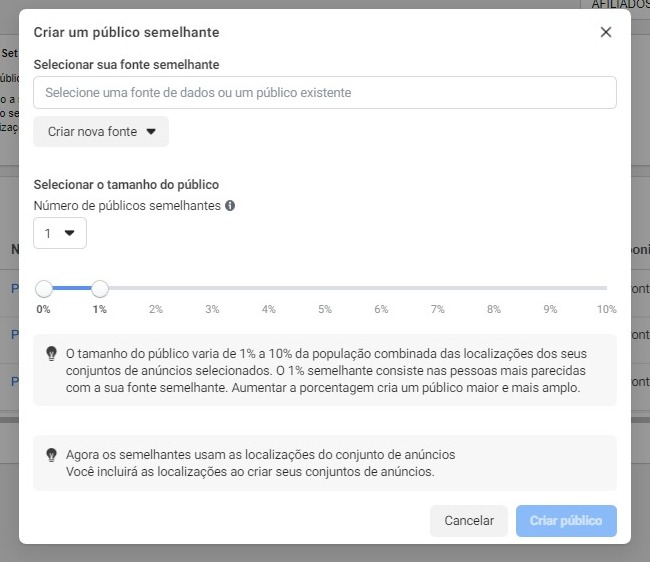Click the info icon beside Número de públicos semelhantes
650x562 pixels.
(230, 206)
